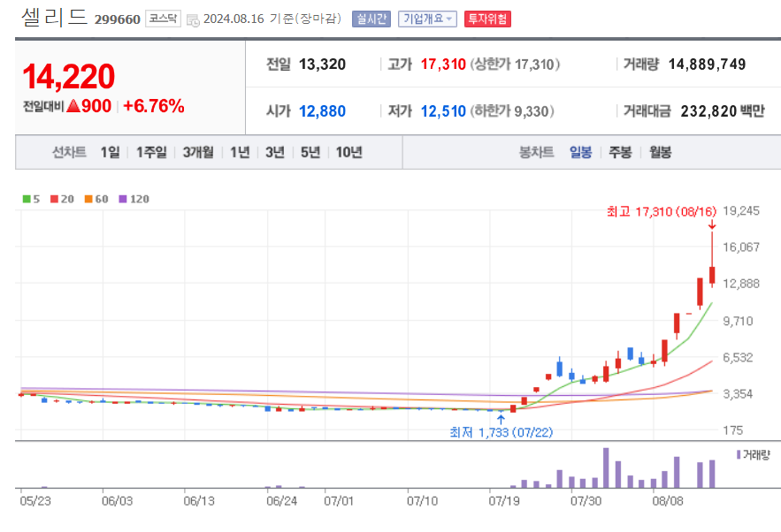Select the 1일 line chart tab
Image resolution: width=781 pixels, height=532 pixels.
(x=110, y=152)
